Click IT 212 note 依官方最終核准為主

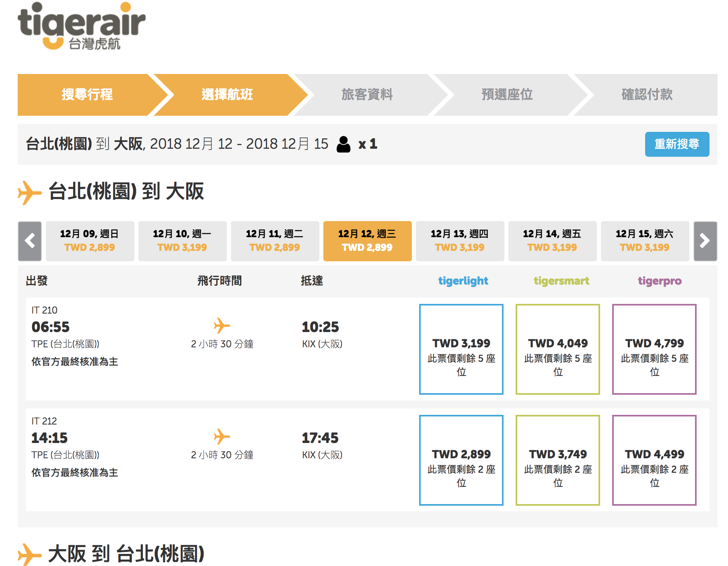point(75,473)
